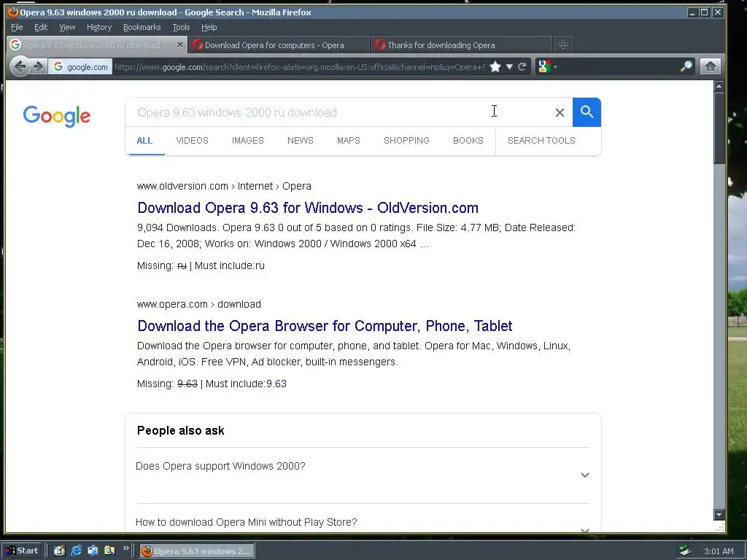Open the Help menu
747x560 pixels.
click(x=209, y=27)
